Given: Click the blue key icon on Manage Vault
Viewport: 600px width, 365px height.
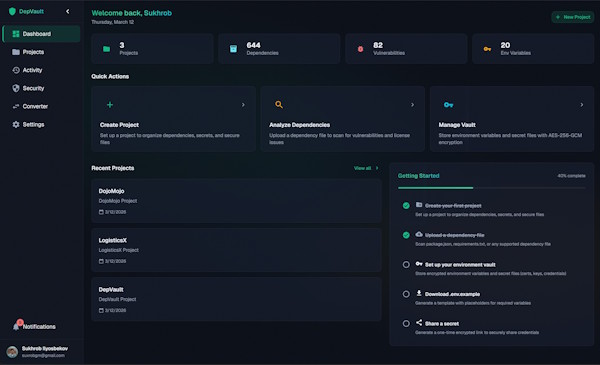Looking at the screenshot, I should [x=448, y=105].
